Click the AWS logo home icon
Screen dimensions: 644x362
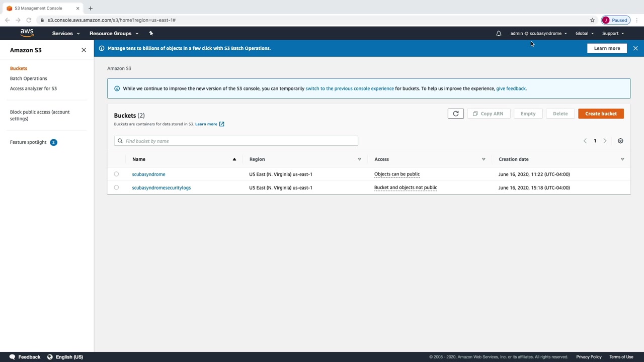(27, 33)
